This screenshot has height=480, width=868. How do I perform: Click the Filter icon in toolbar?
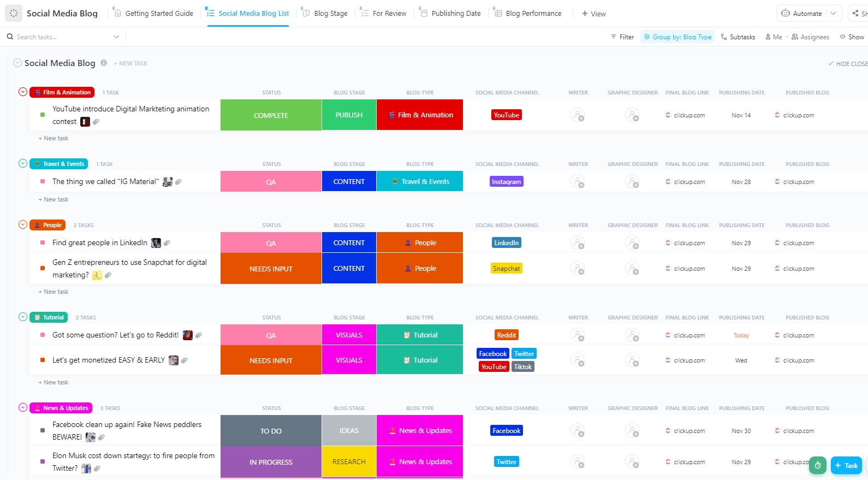click(614, 37)
